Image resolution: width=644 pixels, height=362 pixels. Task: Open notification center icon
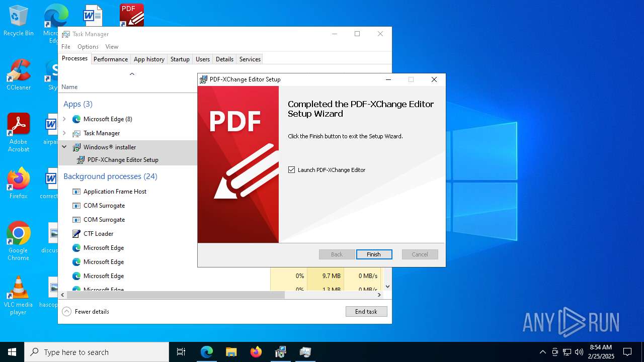pos(627,352)
